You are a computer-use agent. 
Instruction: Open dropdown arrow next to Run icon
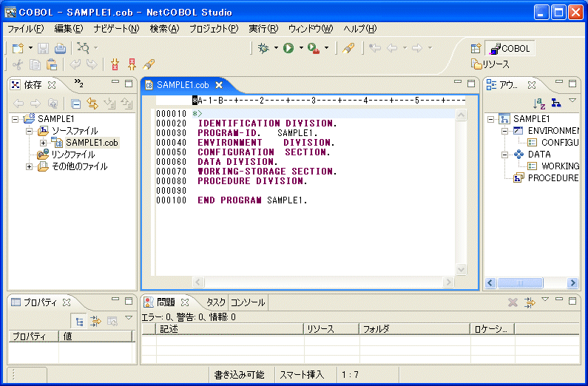tap(301, 48)
